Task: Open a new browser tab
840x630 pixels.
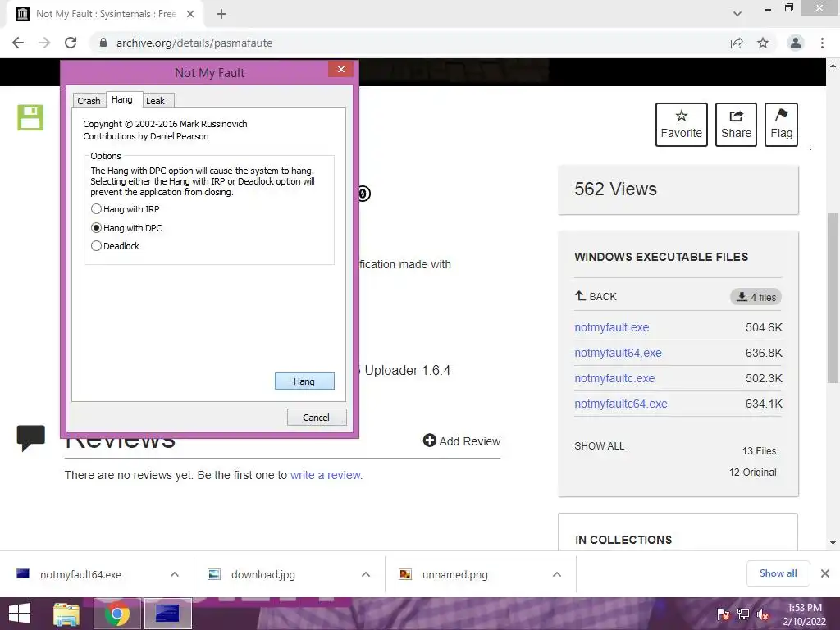Action: pyautogui.click(x=221, y=14)
